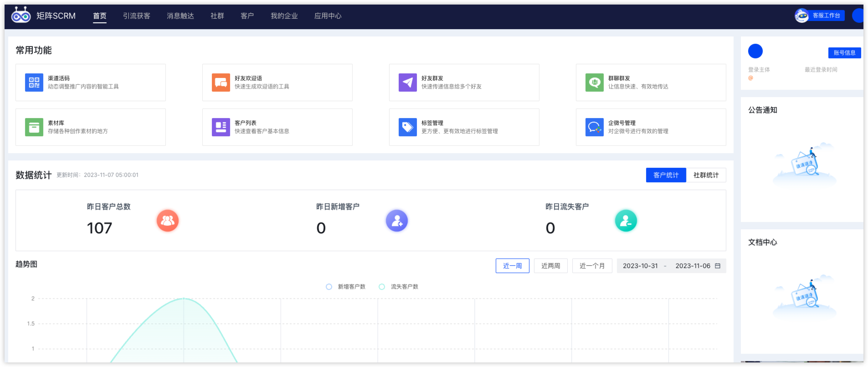
Task: Click the 昨日流失客户 green remove-user icon
Action: pos(626,221)
